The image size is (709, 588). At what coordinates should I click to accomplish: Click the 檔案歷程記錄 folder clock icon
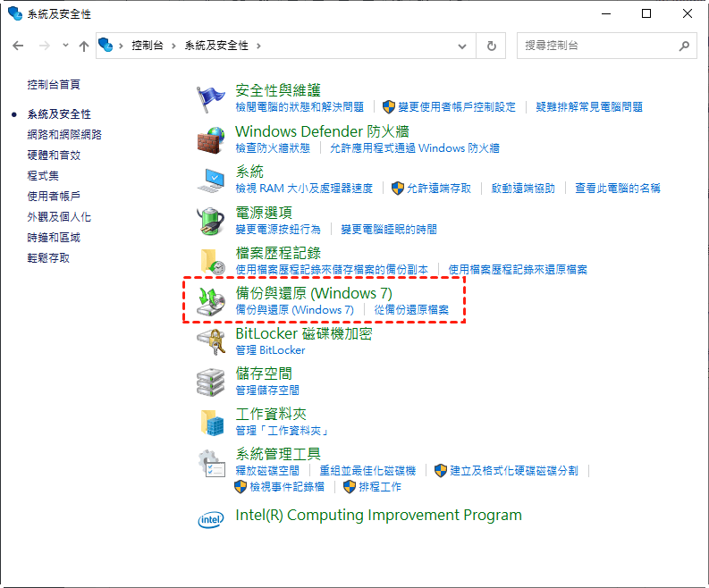tap(213, 261)
